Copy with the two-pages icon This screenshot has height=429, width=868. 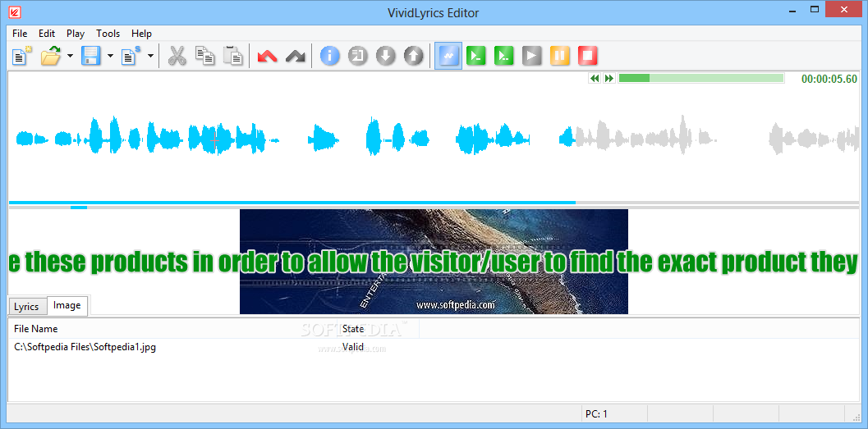pyautogui.click(x=204, y=56)
